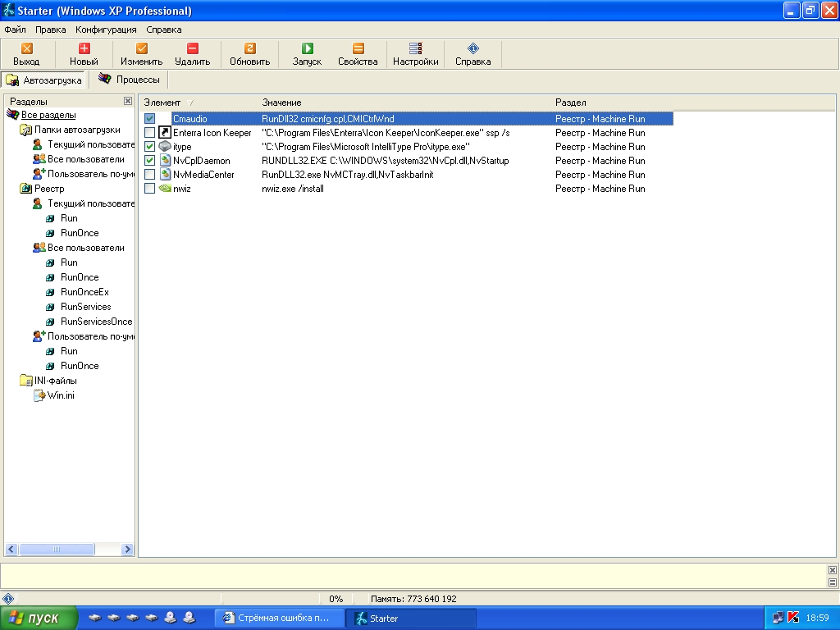Click the status bar info icon
840x630 pixels.
point(7,598)
